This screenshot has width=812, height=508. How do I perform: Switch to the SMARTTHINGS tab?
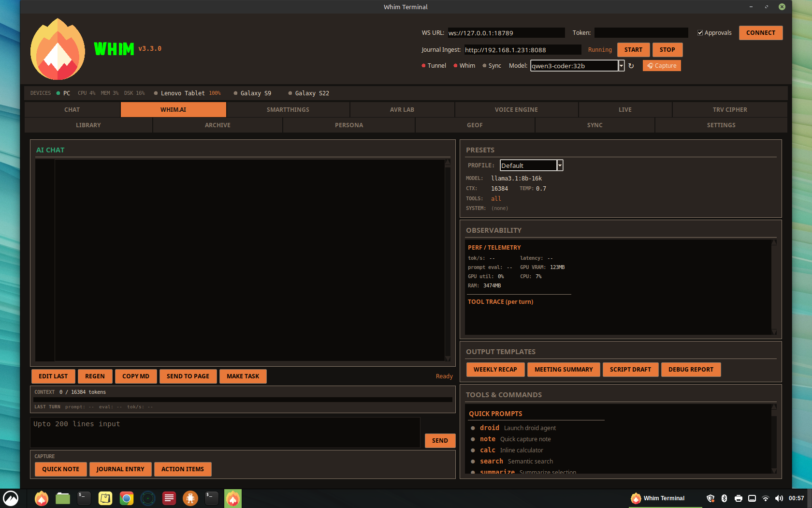pyautogui.click(x=288, y=109)
